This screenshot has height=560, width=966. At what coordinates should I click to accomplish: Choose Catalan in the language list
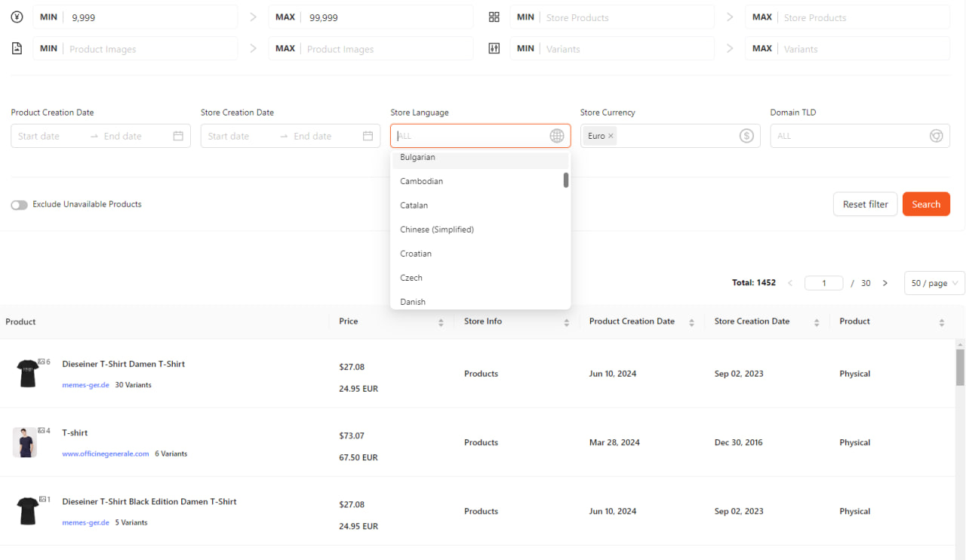point(480,205)
